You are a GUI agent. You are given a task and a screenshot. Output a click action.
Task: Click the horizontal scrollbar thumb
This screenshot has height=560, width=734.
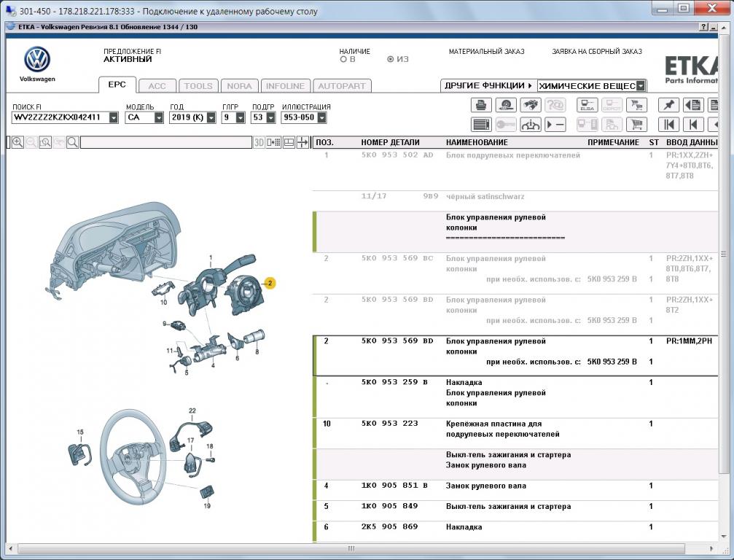tap(351, 548)
